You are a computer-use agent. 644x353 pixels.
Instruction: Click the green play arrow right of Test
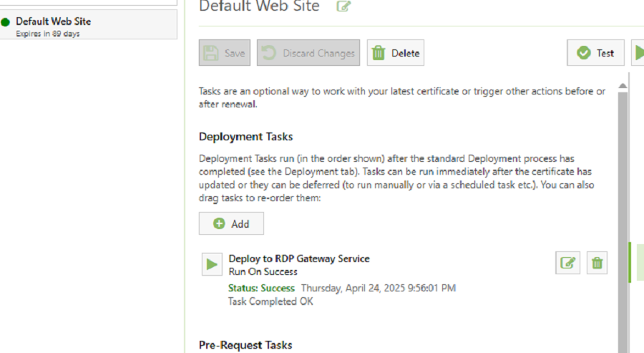639,52
